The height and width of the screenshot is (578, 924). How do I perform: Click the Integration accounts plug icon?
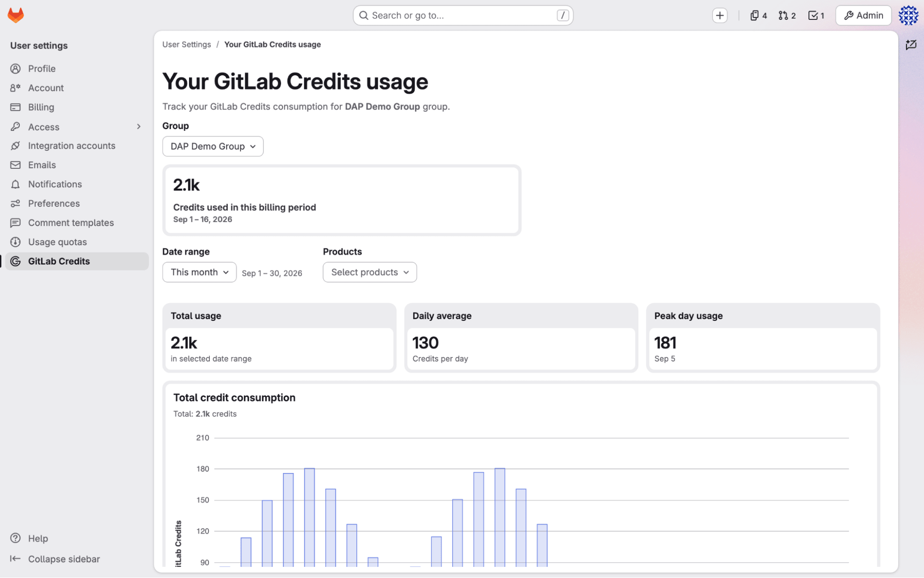(15, 146)
